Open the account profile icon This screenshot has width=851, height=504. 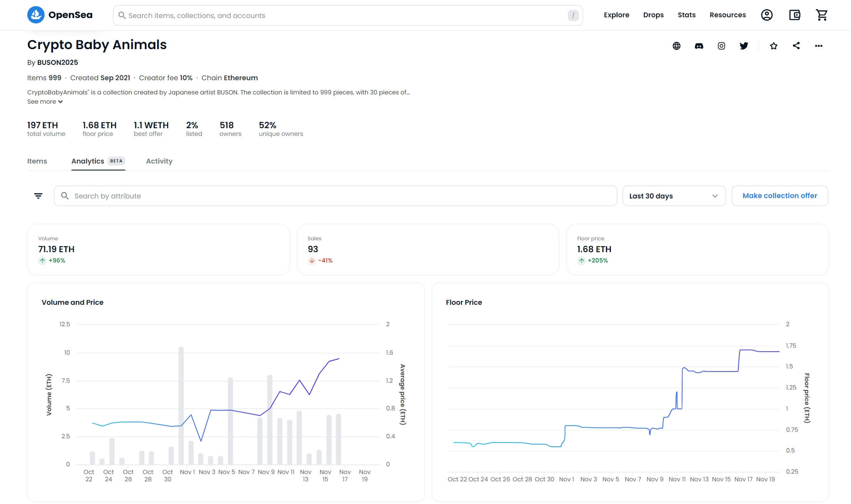pos(767,15)
